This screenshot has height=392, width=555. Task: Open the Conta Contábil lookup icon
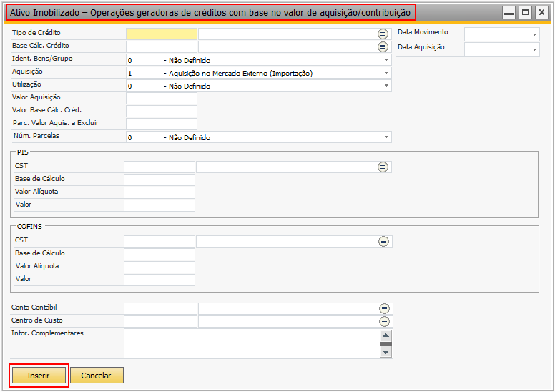pyautogui.click(x=384, y=309)
